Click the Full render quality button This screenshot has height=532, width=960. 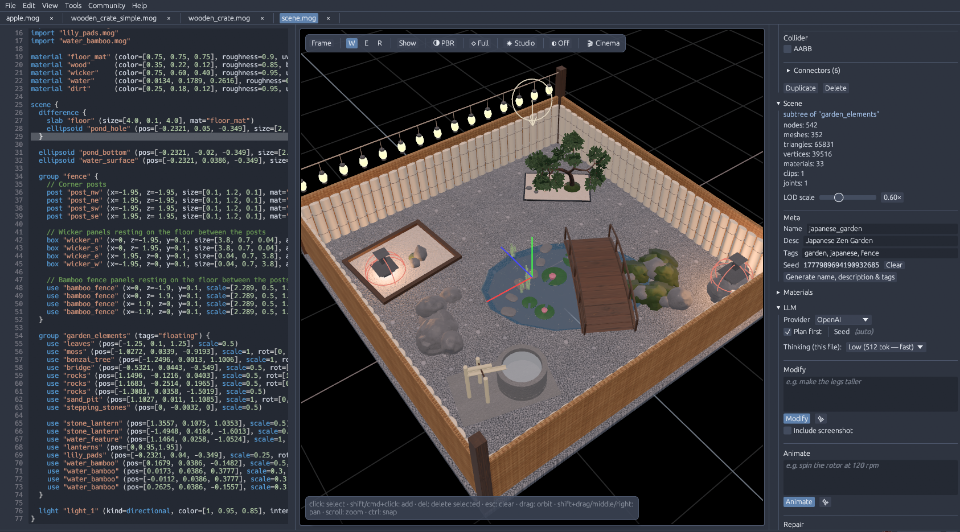pos(479,43)
